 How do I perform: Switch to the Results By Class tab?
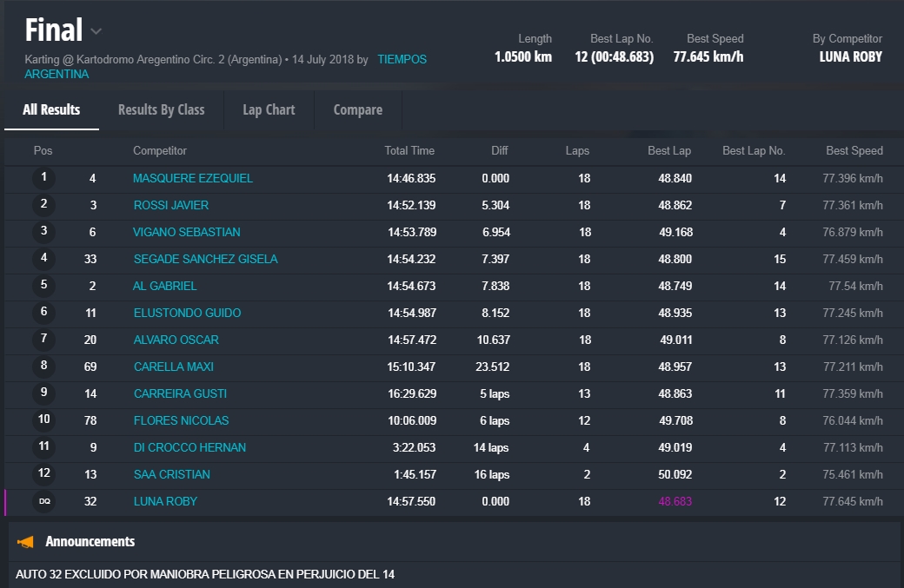[161, 110]
